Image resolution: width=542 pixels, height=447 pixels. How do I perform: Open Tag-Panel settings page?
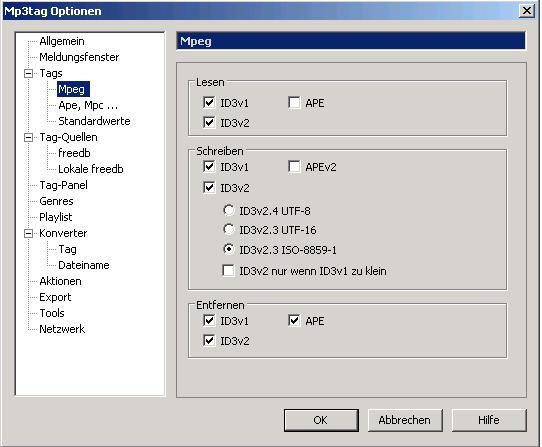(64, 185)
